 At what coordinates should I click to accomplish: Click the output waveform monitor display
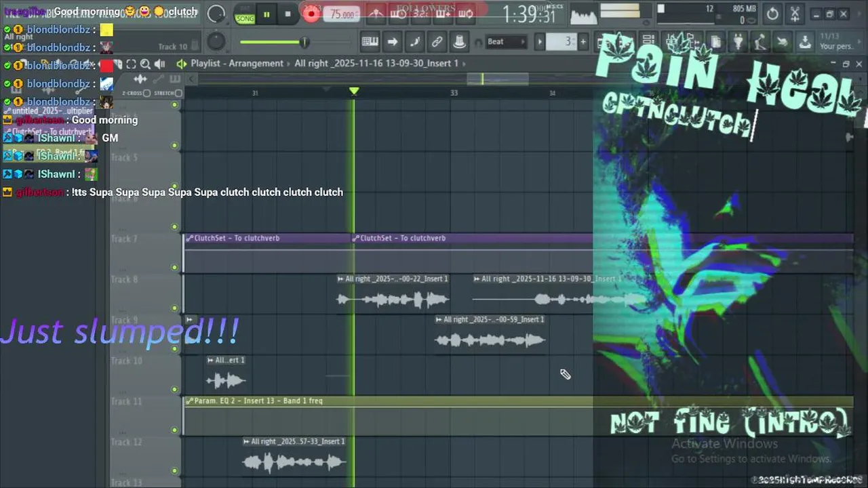pos(584,14)
